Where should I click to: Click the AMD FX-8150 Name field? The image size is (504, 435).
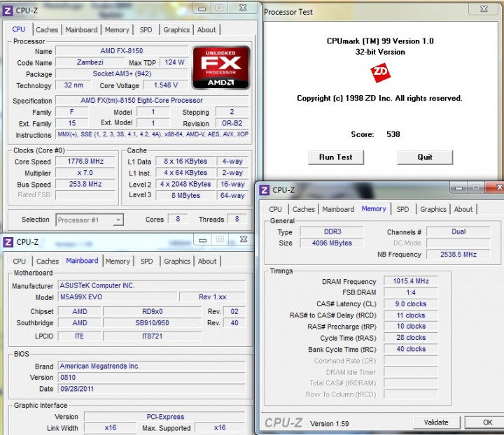(122, 51)
